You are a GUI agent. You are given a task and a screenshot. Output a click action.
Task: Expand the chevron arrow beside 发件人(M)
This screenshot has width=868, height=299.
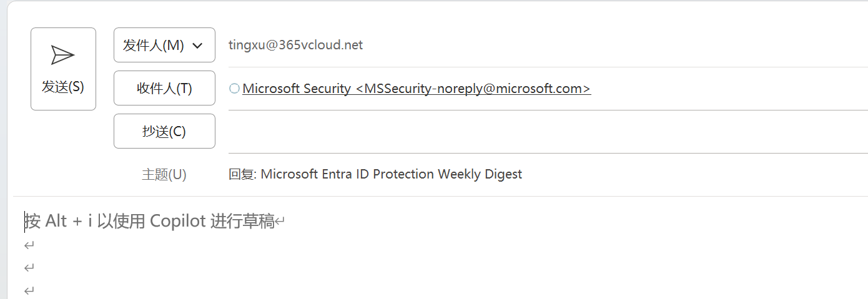198,45
